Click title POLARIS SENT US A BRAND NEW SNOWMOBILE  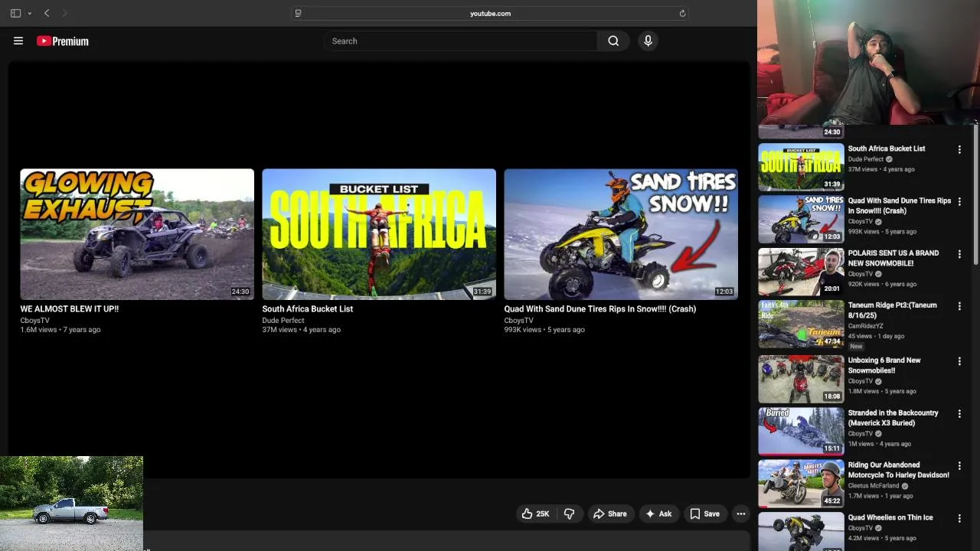click(893, 258)
